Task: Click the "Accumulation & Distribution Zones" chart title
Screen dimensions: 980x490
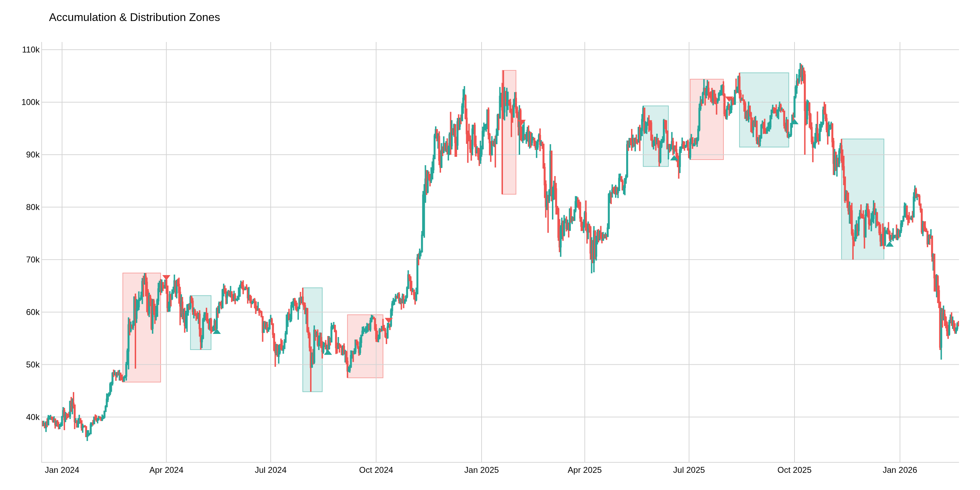Action: pos(134,17)
